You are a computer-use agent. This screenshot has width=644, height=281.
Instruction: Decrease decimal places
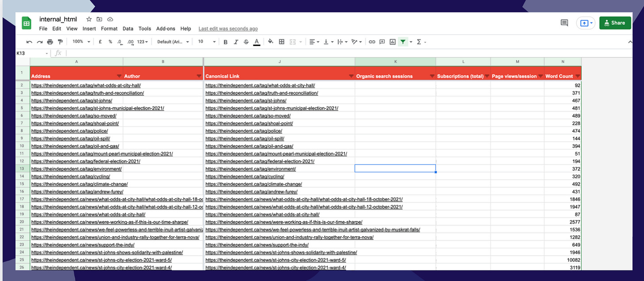click(x=120, y=42)
